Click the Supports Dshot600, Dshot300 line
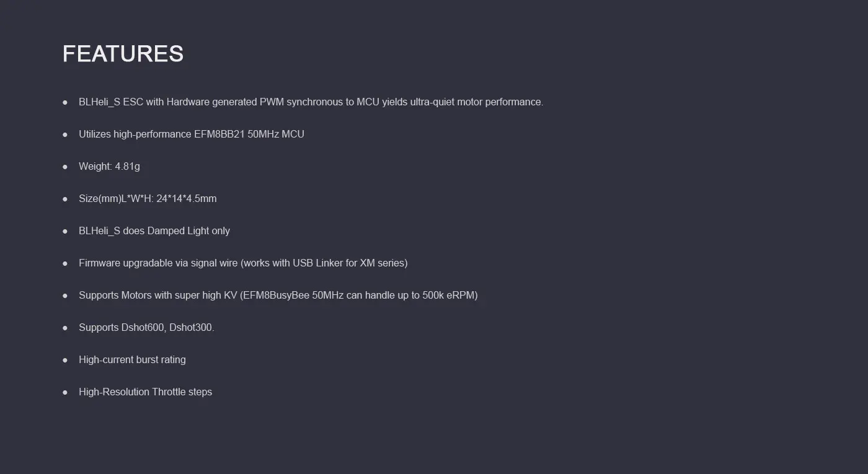 (146, 327)
